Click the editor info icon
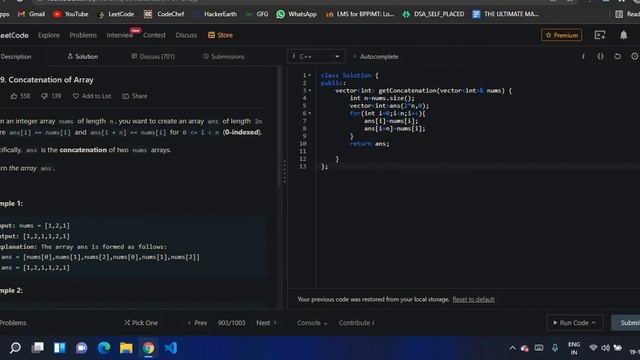 pyautogui.click(x=583, y=56)
